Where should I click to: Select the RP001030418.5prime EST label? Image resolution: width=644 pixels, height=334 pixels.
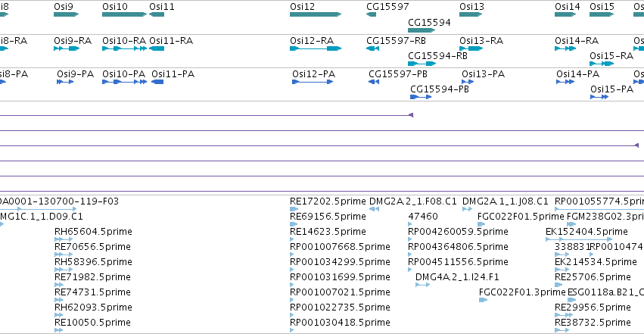click(340, 323)
